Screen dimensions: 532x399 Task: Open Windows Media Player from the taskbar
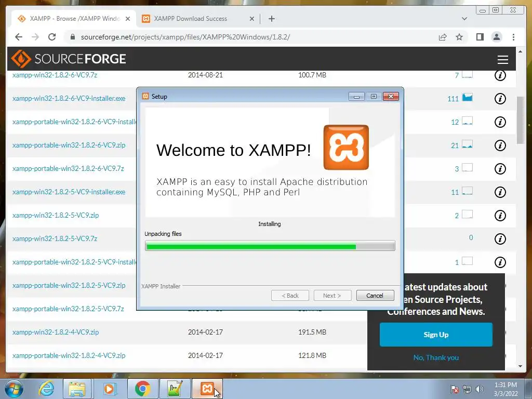(109, 389)
